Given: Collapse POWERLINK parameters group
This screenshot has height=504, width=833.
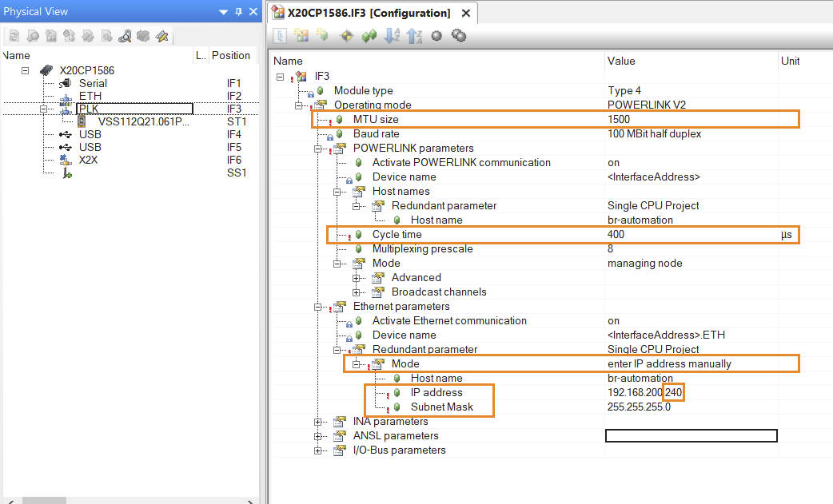Looking at the screenshot, I should [317, 149].
